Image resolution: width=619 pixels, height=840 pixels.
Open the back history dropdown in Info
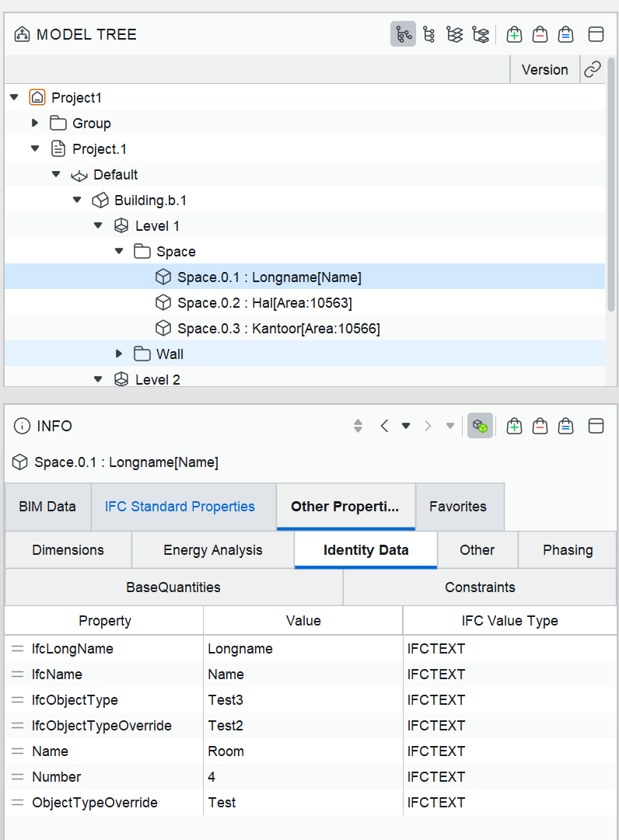pos(406,426)
